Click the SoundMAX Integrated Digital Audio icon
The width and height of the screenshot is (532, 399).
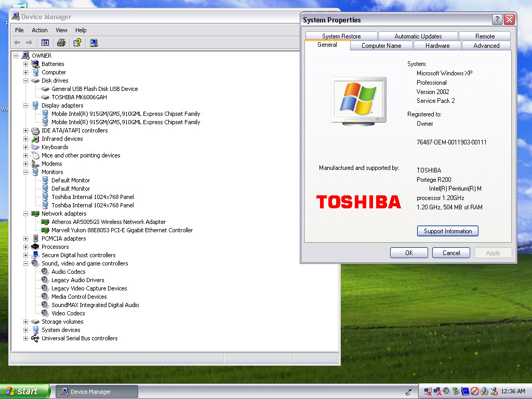click(x=45, y=304)
